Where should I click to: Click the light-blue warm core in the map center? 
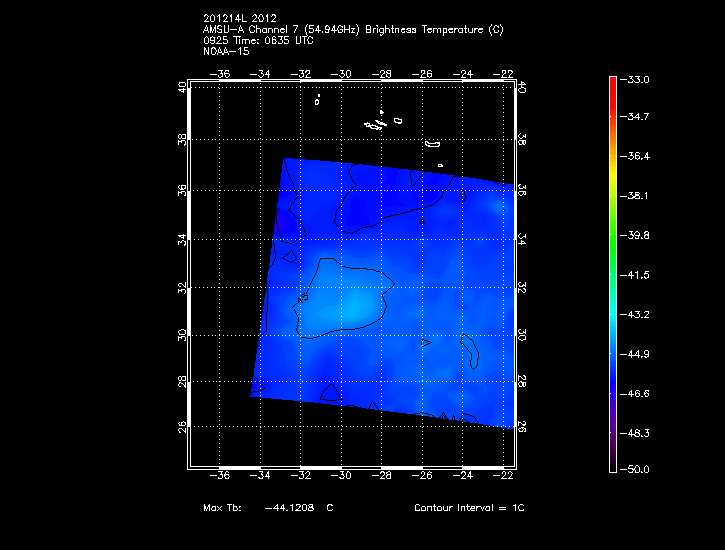(345, 305)
